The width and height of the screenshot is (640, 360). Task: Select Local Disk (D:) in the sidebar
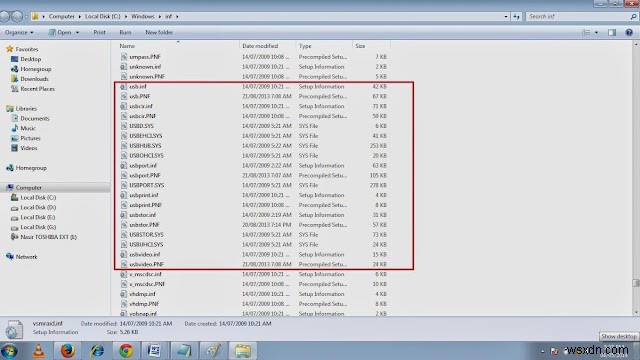pyautogui.click(x=38, y=207)
